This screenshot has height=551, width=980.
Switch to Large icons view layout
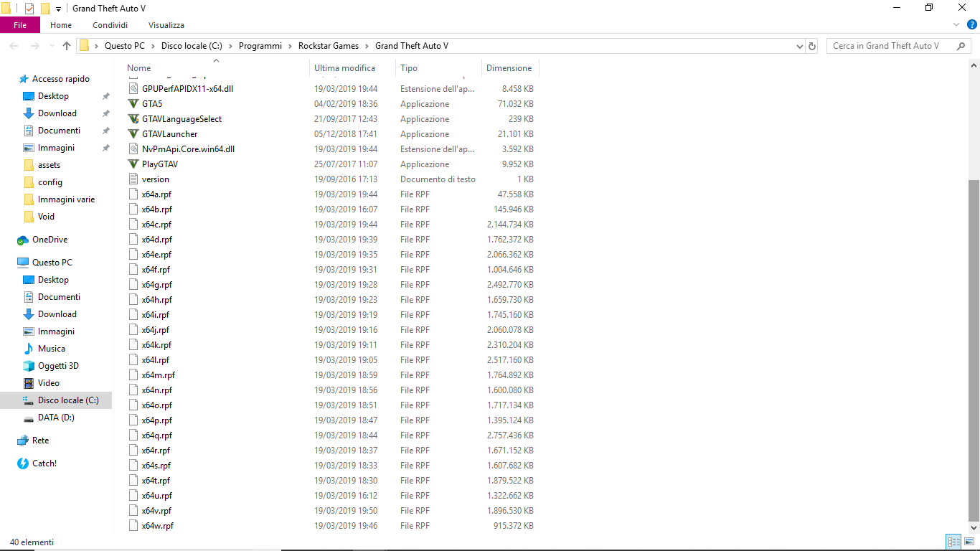(969, 542)
